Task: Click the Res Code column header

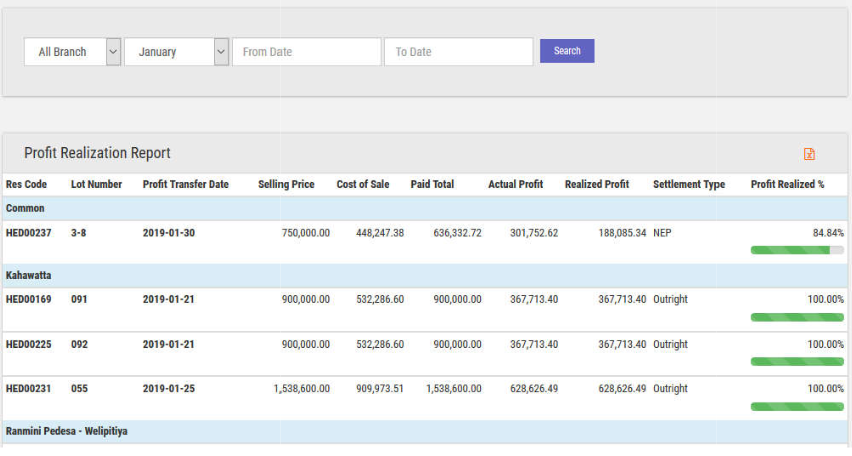Action: click(x=27, y=185)
